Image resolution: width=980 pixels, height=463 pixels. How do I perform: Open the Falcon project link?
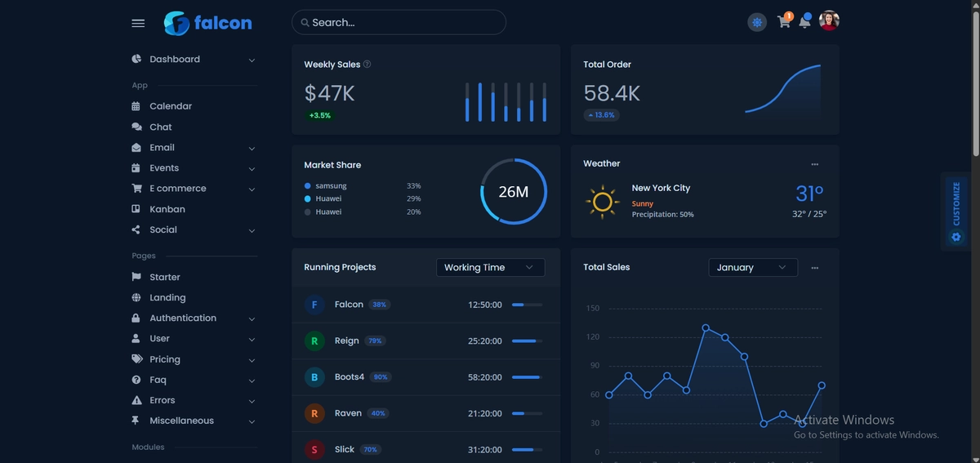click(349, 304)
